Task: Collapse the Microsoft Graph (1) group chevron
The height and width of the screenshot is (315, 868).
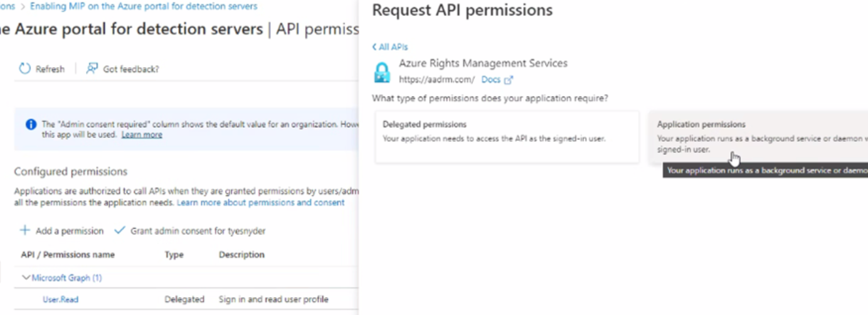Action: (x=26, y=277)
